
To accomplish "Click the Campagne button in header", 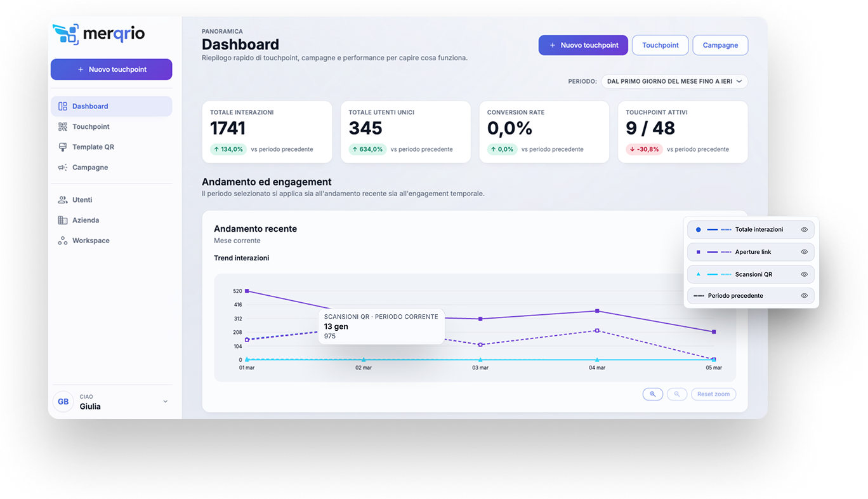I will coord(720,45).
